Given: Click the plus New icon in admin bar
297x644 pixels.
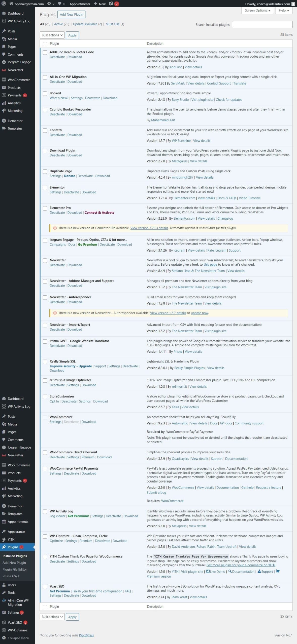Looking at the screenshot, I should coord(96,4).
